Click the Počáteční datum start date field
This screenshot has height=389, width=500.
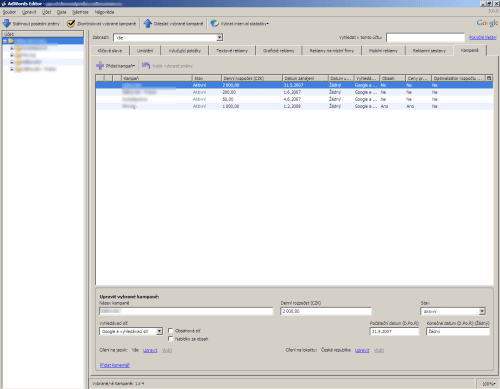point(394,332)
